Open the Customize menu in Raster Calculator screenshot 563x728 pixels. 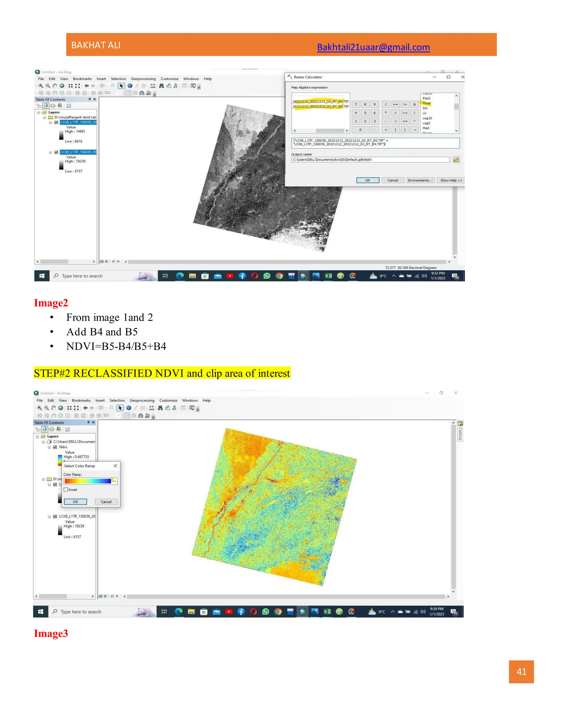[x=169, y=79]
